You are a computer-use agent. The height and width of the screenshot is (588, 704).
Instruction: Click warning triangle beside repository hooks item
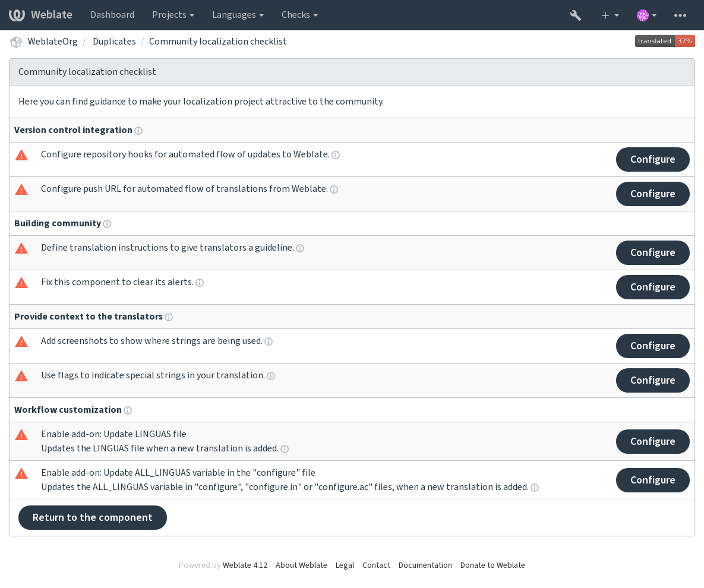21,155
